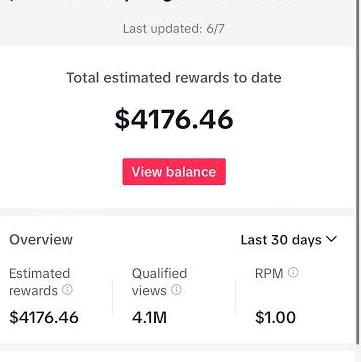Click the red View balance button
Image resolution: width=361 pixels, height=362 pixels.
(x=174, y=172)
